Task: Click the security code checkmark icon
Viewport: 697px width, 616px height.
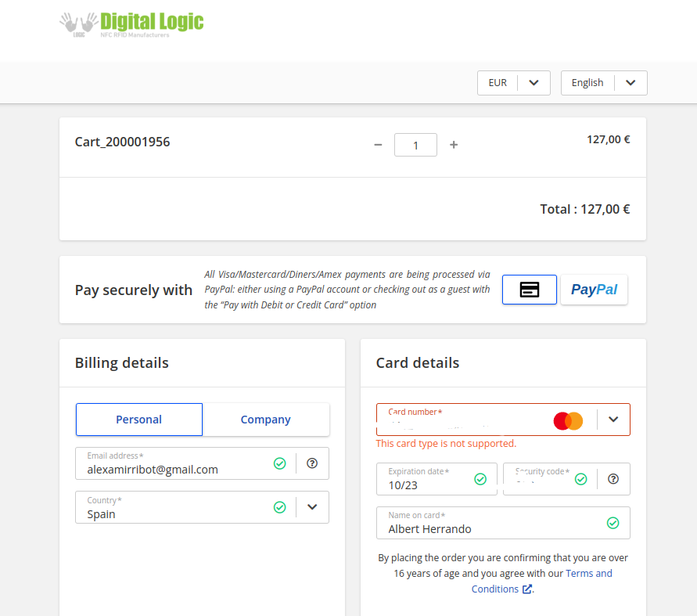Action: click(581, 479)
